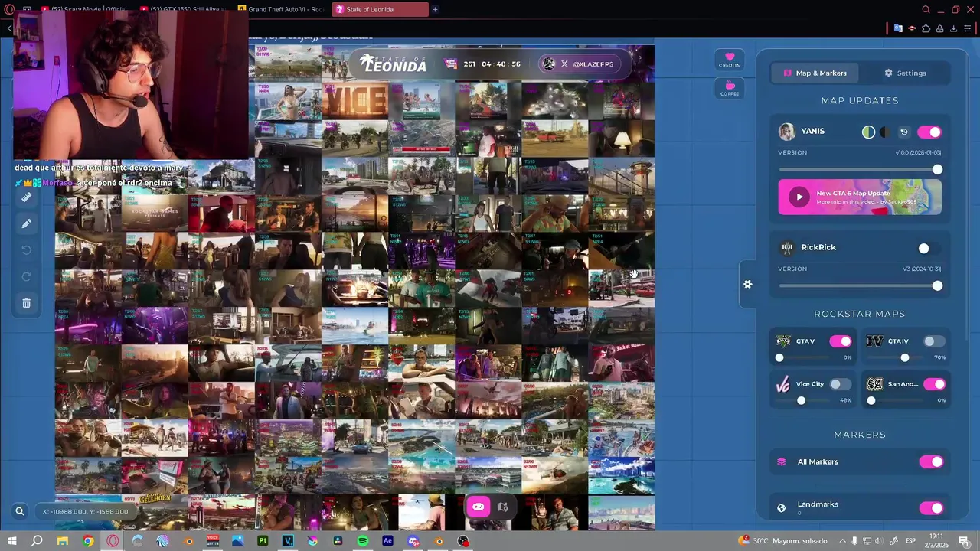The image size is (980, 551).
Task: Select the ruler measure tool
Action: point(26,197)
